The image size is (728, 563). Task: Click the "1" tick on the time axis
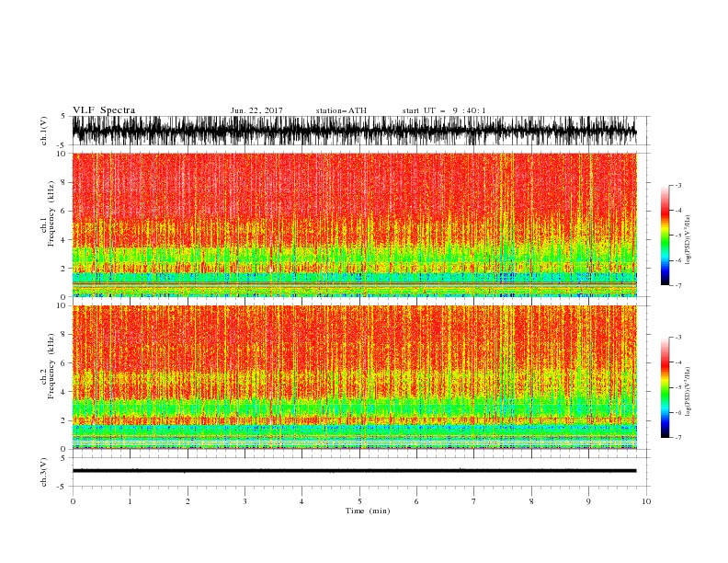[130, 501]
